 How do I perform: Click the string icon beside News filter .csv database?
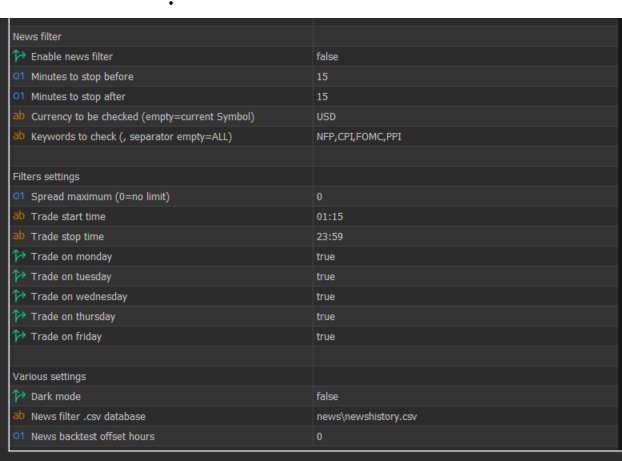(19, 416)
